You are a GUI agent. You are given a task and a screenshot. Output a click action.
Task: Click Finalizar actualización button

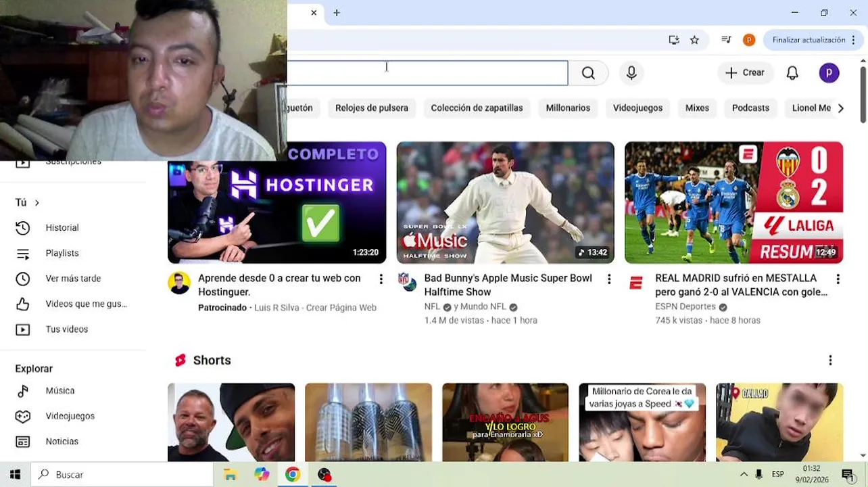tap(809, 40)
